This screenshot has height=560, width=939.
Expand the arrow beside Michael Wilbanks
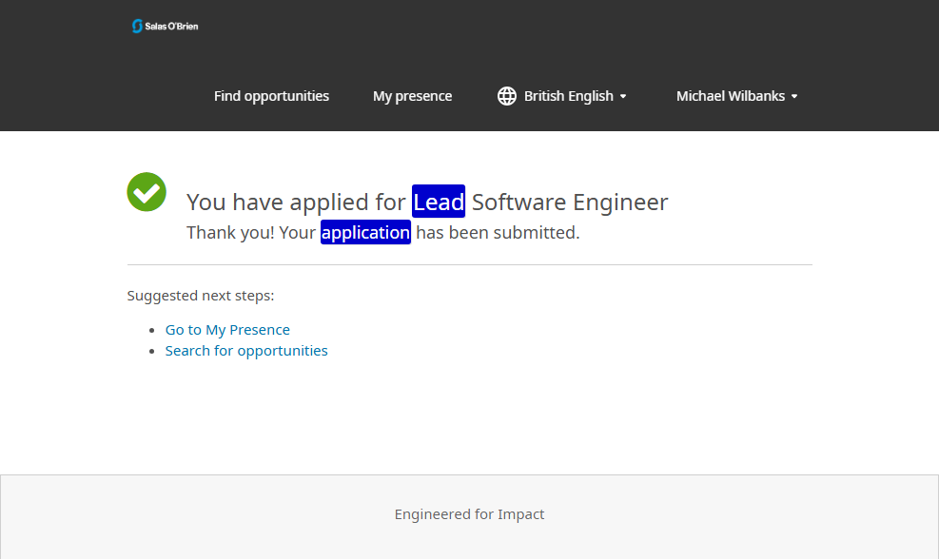[794, 97]
